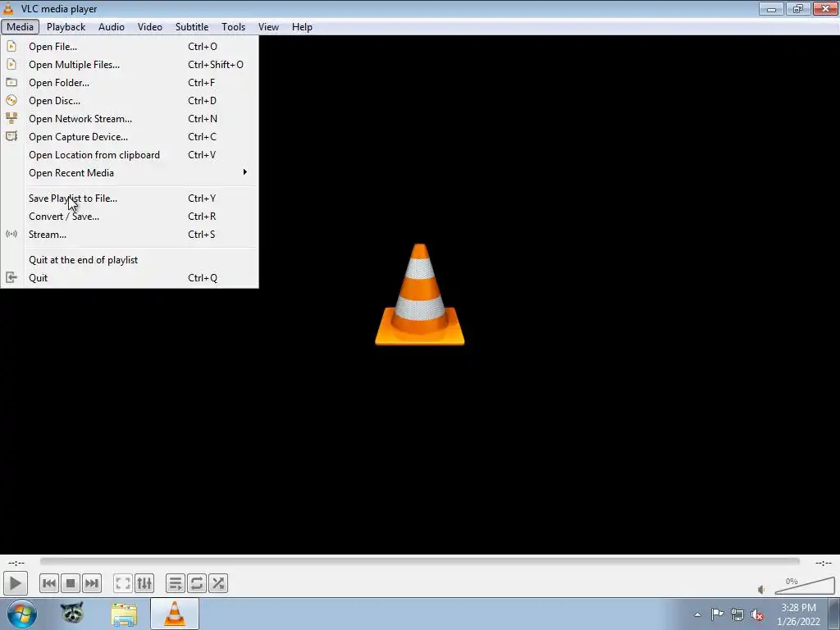Image resolution: width=840 pixels, height=630 pixels.
Task: Toggle loop repeat mode
Action: pyautogui.click(x=197, y=583)
